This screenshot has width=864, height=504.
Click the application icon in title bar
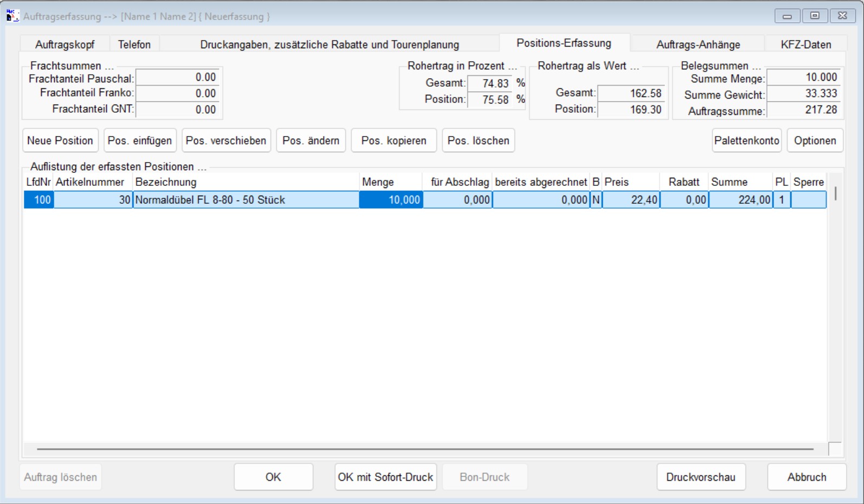click(12, 16)
